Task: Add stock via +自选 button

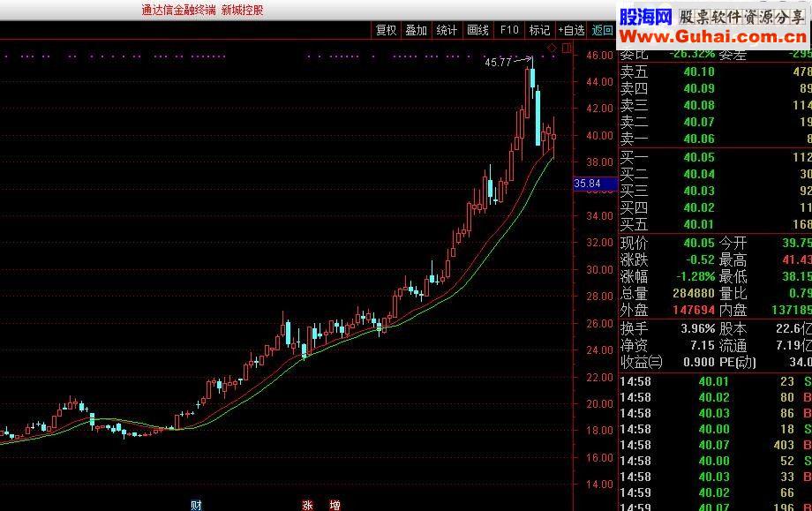Action: 572,31
